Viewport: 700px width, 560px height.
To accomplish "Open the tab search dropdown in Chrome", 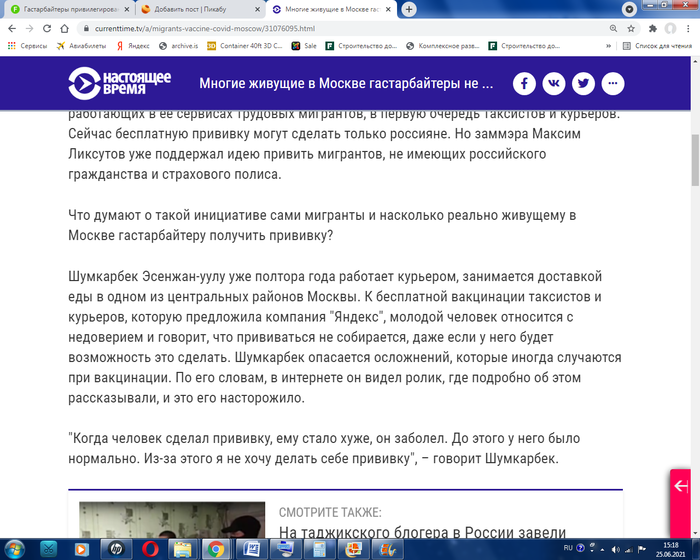I will tap(629, 9).
